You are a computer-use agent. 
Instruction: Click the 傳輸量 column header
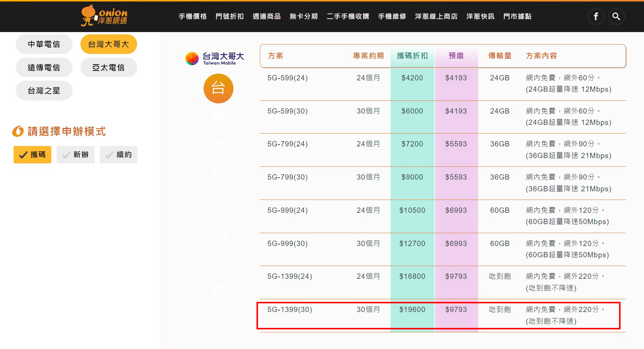[x=500, y=56]
